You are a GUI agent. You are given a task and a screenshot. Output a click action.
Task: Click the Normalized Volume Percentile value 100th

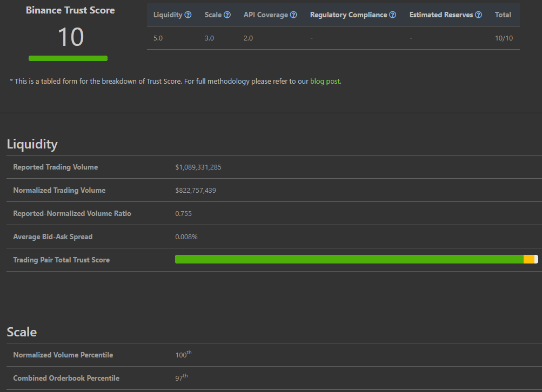coord(183,355)
